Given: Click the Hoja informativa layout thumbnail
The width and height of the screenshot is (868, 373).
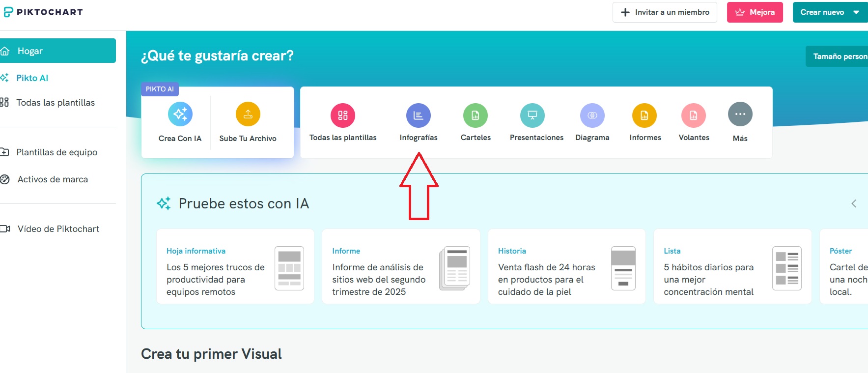Looking at the screenshot, I should 289,268.
